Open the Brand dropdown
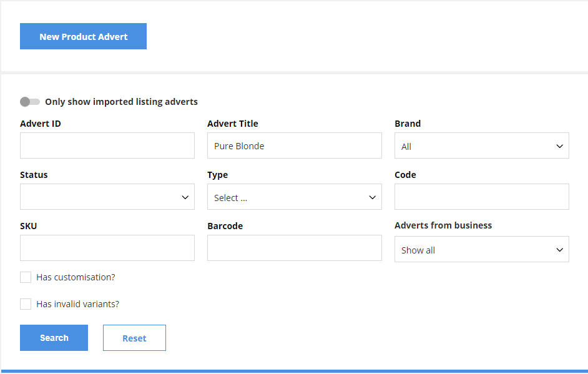This screenshot has width=588, height=374. click(x=481, y=145)
